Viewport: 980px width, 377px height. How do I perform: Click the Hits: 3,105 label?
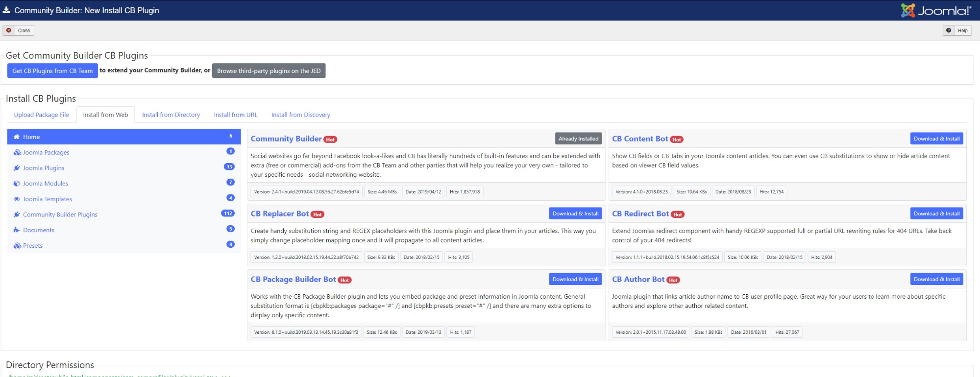click(459, 257)
